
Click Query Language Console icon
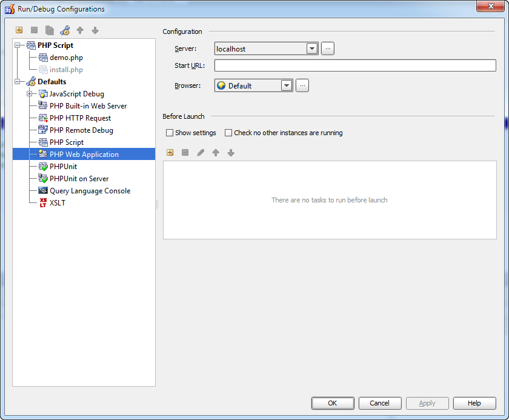[x=43, y=190]
